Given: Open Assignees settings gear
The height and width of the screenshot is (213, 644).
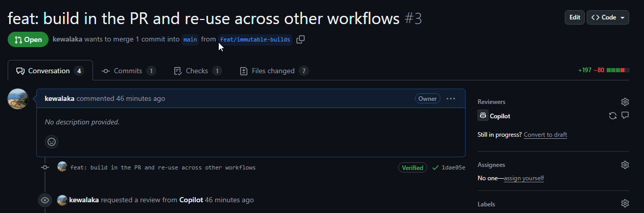Looking at the screenshot, I should (625, 165).
